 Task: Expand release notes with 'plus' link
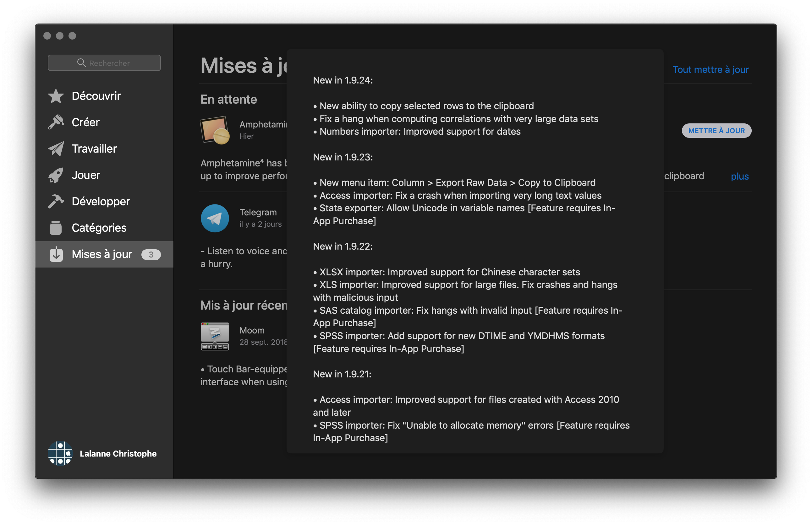click(739, 176)
